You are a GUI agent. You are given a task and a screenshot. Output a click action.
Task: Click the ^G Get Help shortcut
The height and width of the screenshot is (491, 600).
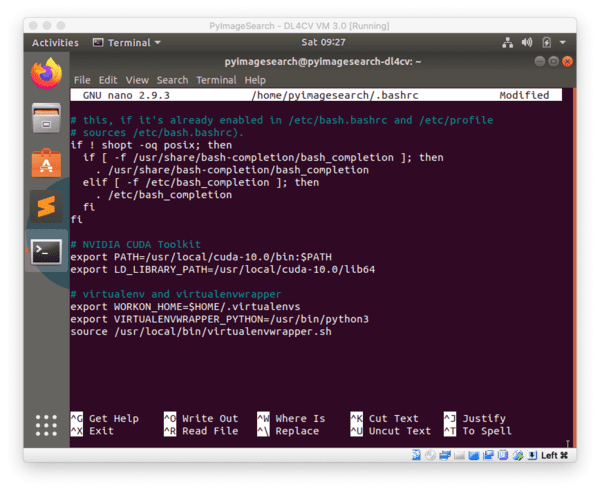tap(104, 418)
